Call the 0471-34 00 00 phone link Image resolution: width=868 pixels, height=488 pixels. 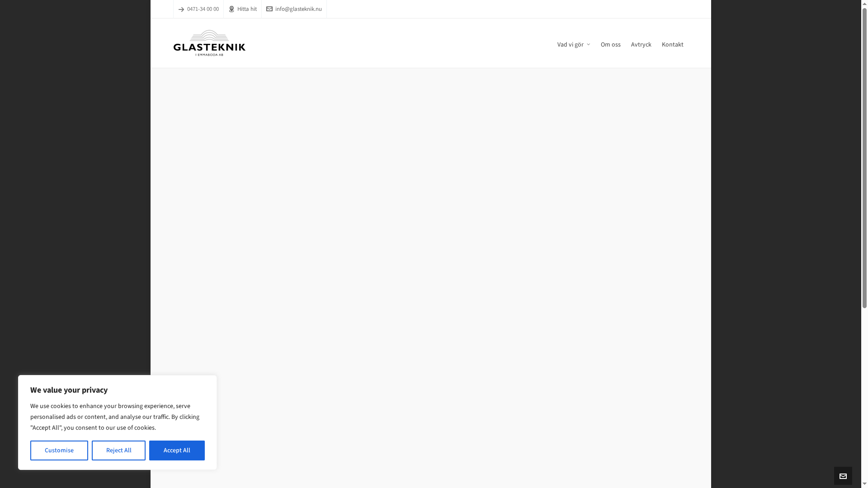pyautogui.click(x=203, y=9)
